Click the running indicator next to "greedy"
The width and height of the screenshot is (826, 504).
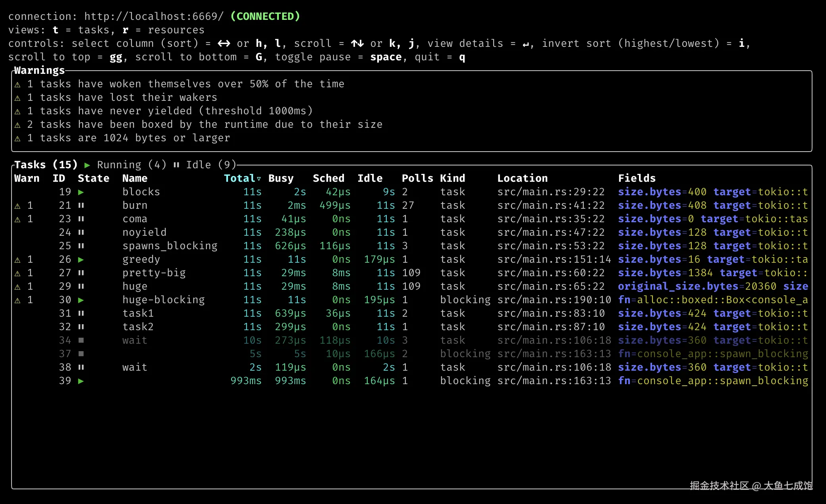coord(81,259)
